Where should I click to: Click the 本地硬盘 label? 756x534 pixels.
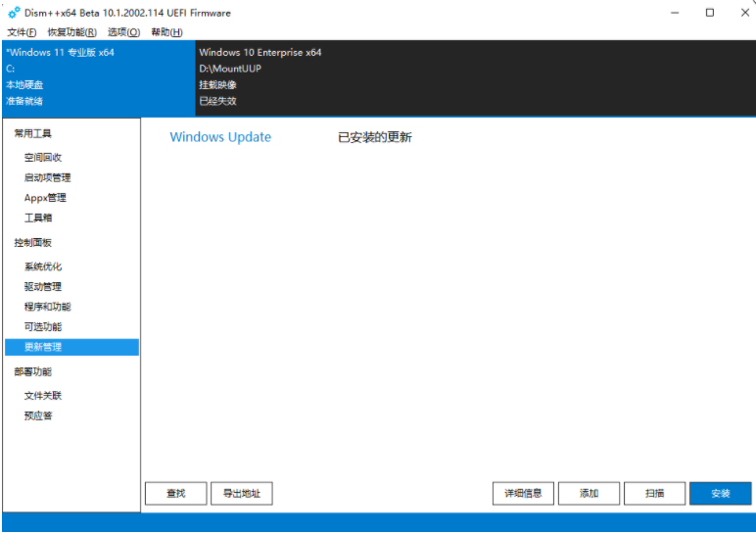click(24, 85)
